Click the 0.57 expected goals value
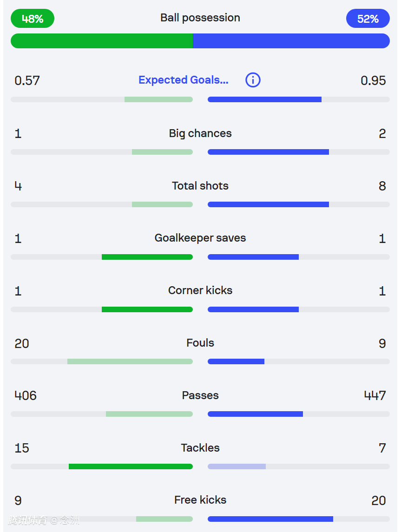Viewport: 401px width, 532px height. [27, 80]
